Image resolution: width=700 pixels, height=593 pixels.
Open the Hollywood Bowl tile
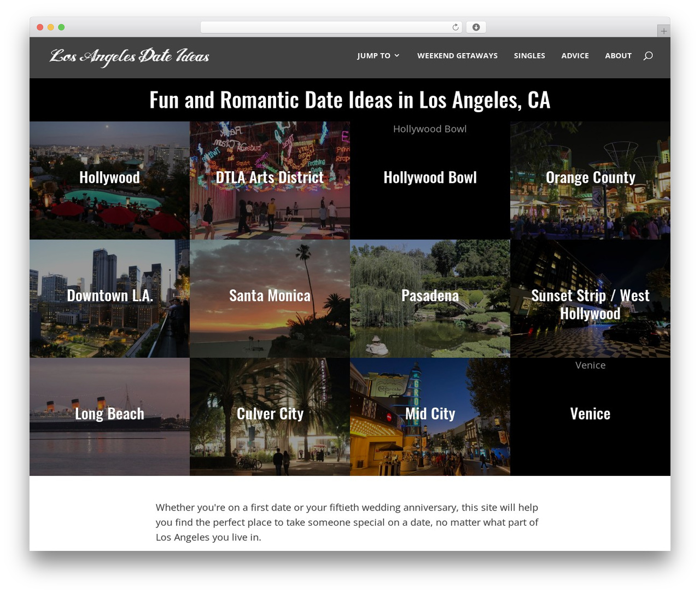pyautogui.click(x=430, y=181)
